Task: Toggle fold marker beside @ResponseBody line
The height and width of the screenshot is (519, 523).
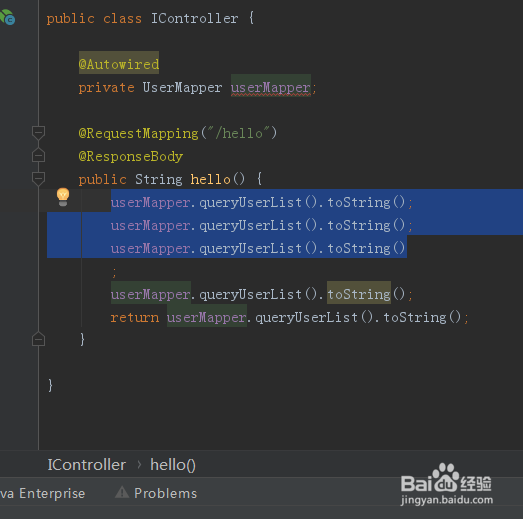Action: pos(38,155)
